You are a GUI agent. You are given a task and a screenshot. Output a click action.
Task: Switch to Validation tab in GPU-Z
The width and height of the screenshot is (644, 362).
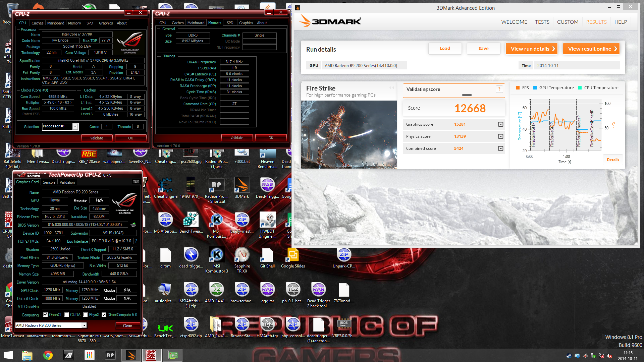click(x=67, y=182)
